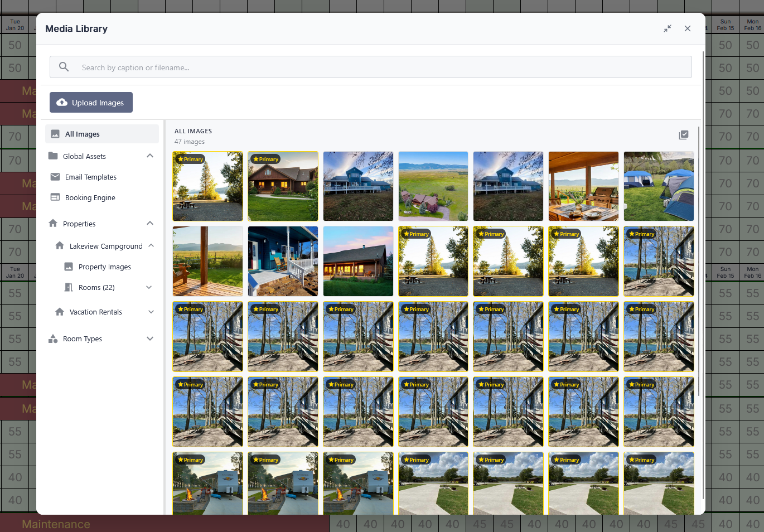Screen dimensions: 764x532
Task: Click the Room Types shapes icon
Action: pyautogui.click(x=53, y=338)
